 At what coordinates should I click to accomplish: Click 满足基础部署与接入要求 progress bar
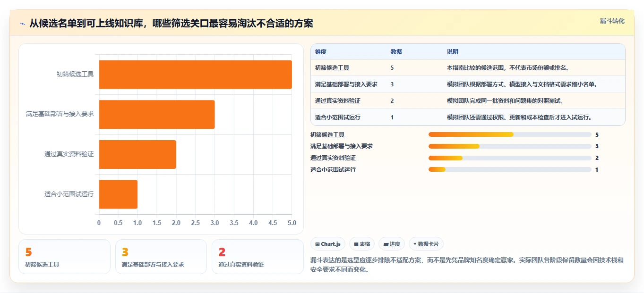[510, 146]
